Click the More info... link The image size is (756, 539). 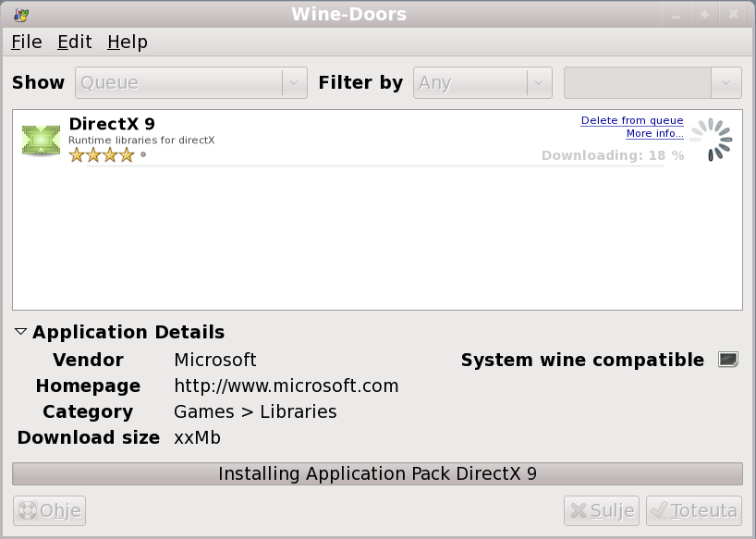coord(654,133)
